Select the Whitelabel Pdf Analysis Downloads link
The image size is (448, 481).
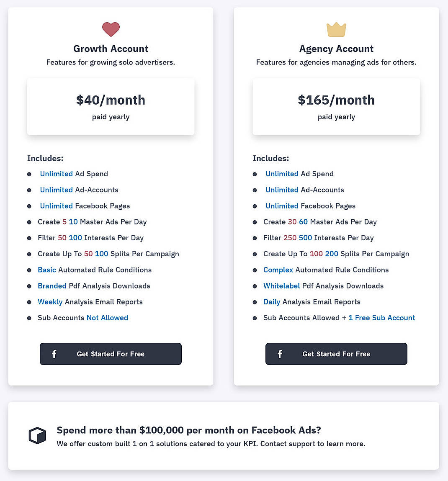coord(281,286)
